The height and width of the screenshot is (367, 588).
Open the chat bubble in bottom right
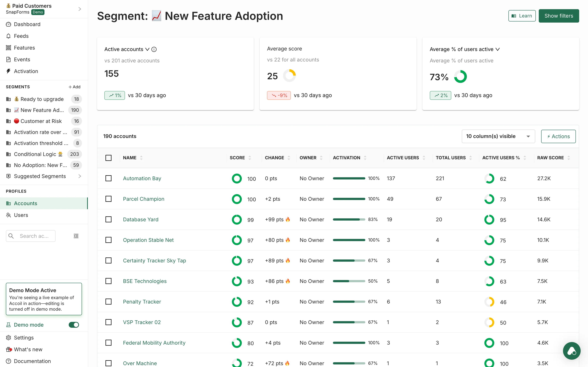pos(571,351)
